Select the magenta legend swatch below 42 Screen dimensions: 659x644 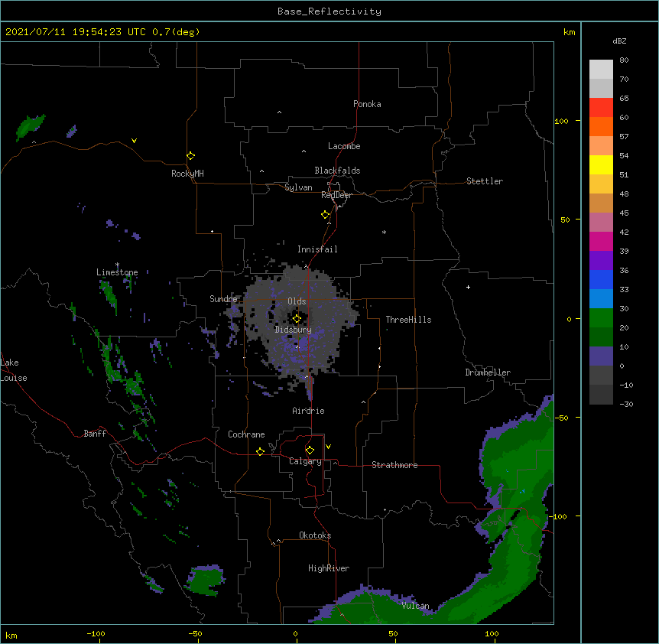601,241
